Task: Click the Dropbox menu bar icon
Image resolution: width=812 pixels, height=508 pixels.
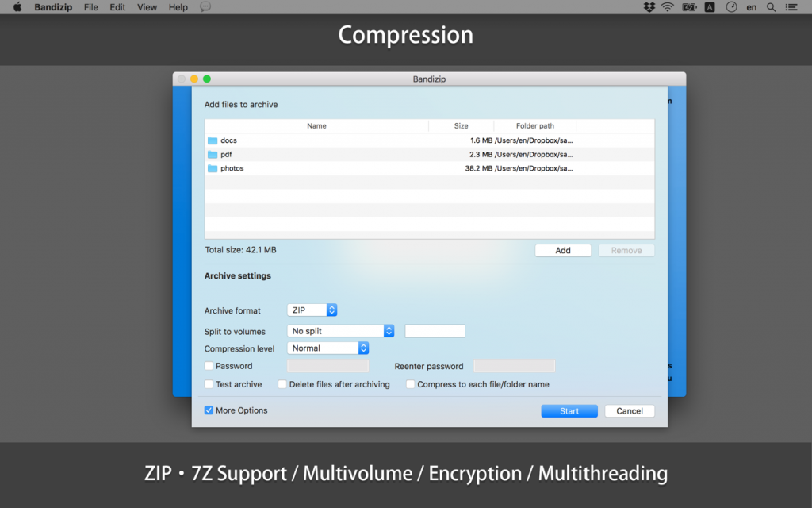Action: click(x=649, y=7)
